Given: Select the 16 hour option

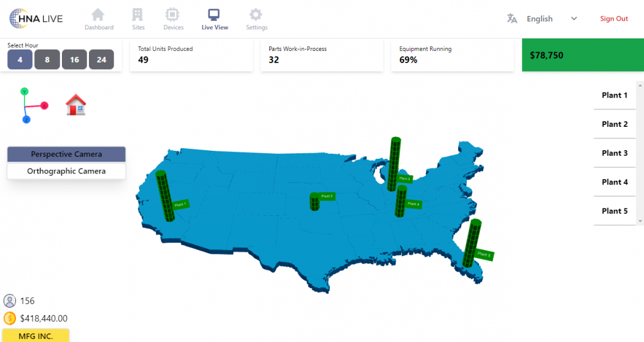Looking at the screenshot, I should pos(74,59).
